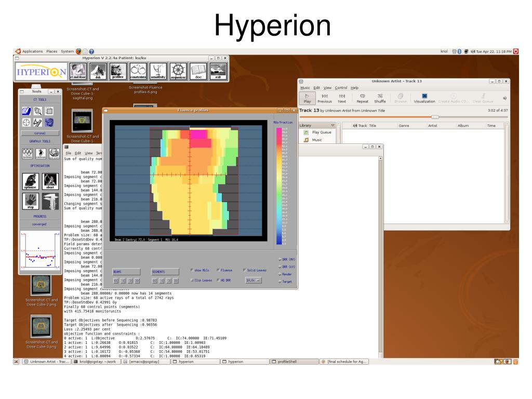Screen dimensions: 532x399
Task: Open the Music menu in music player
Action: (x=305, y=88)
